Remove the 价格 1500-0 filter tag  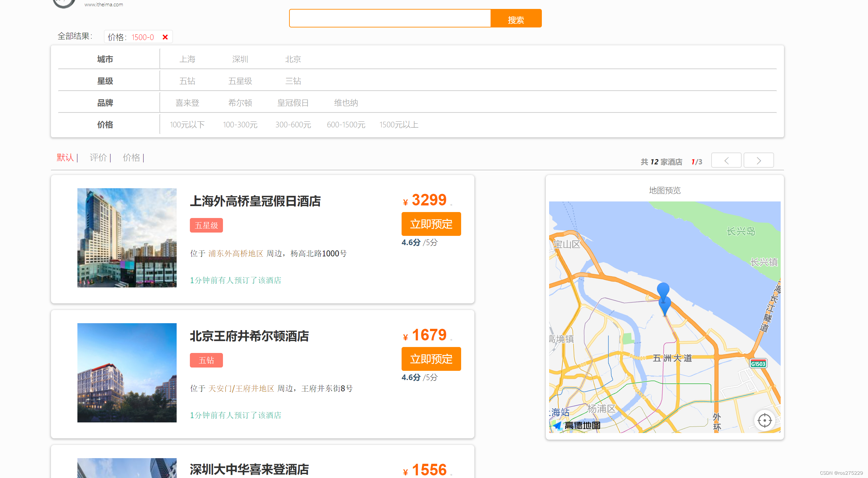pyautogui.click(x=165, y=37)
